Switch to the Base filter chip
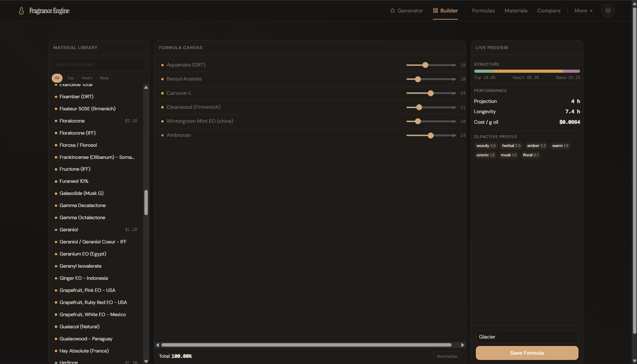This screenshot has height=364, width=637. (x=104, y=78)
